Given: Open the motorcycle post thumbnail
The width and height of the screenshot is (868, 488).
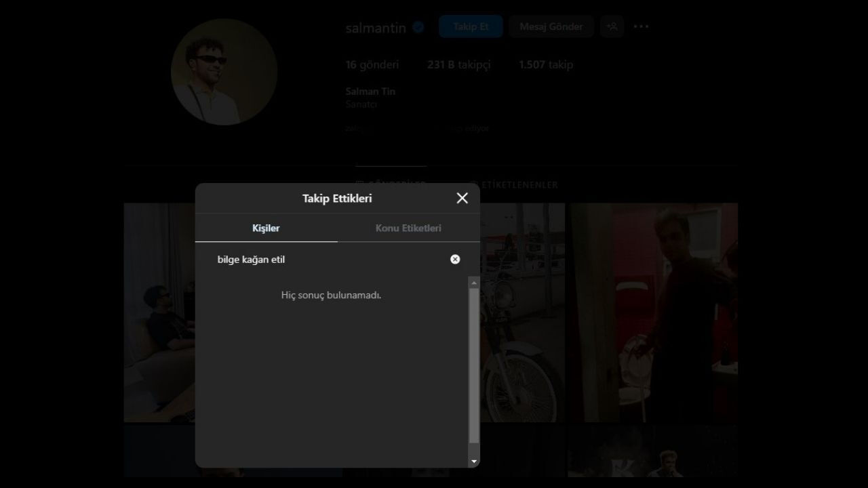Looking at the screenshot, I should pos(522,312).
